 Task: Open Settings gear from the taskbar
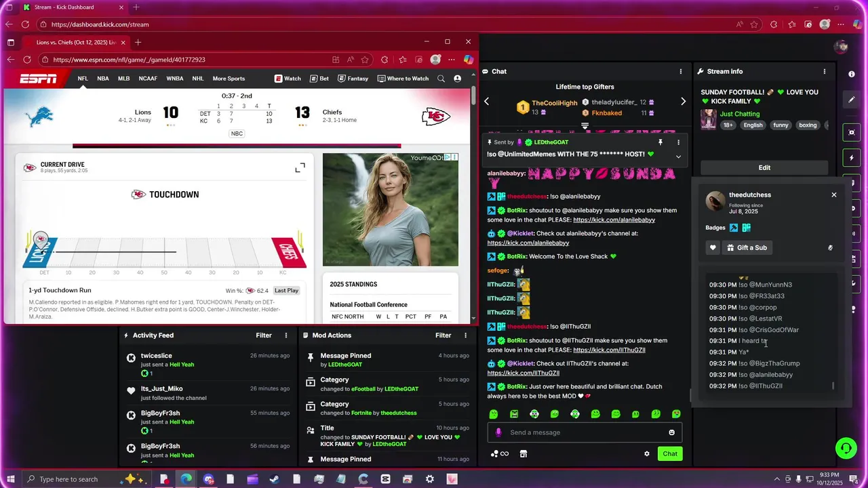429,479
